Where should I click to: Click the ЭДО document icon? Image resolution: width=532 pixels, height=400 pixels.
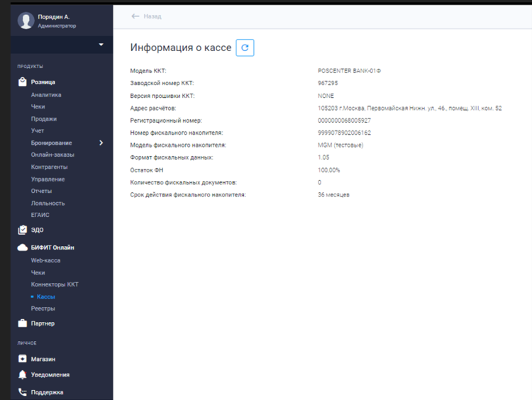point(23,230)
